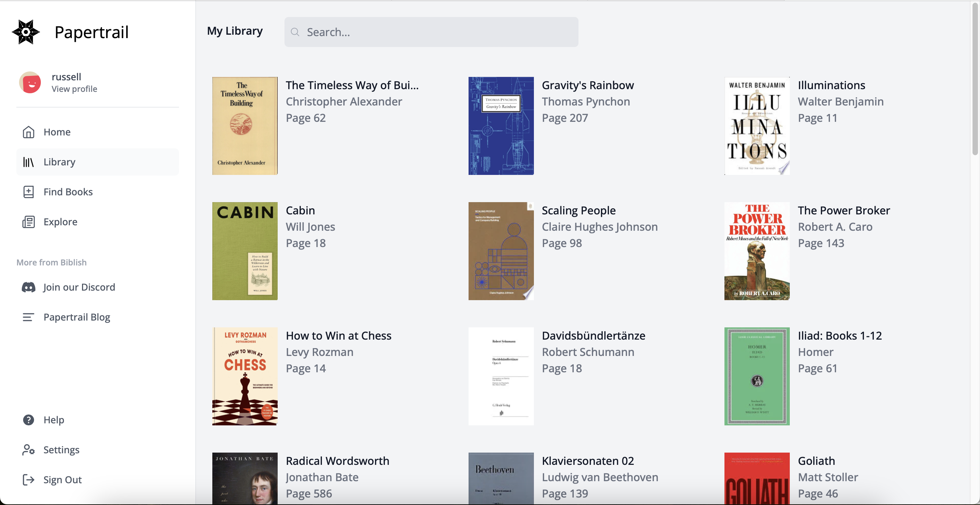Open Settings from the sidebar
The width and height of the screenshot is (980, 505).
pos(97,450)
